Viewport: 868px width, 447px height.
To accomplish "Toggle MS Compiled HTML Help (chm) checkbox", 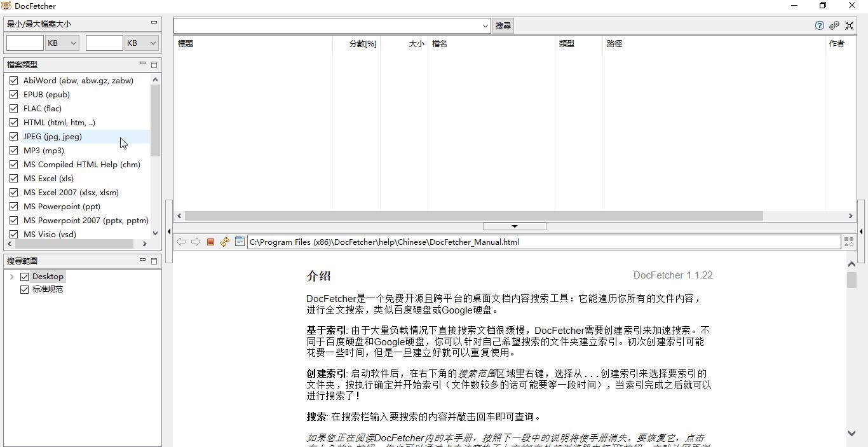I will 14,165.
